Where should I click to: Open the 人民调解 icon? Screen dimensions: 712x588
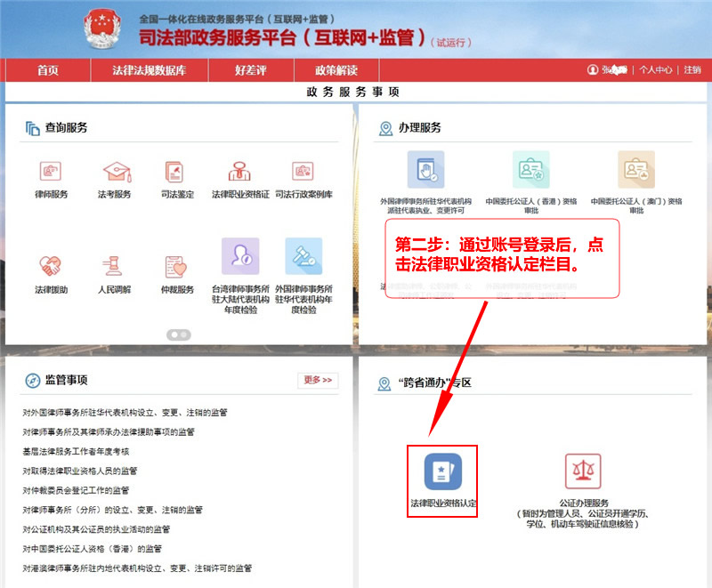click(114, 267)
